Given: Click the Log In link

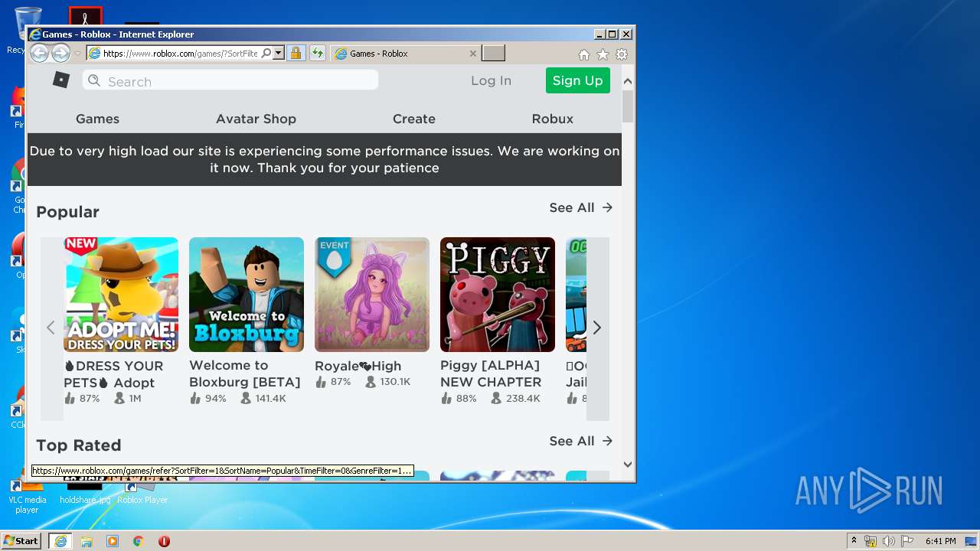Looking at the screenshot, I should pos(491,80).
